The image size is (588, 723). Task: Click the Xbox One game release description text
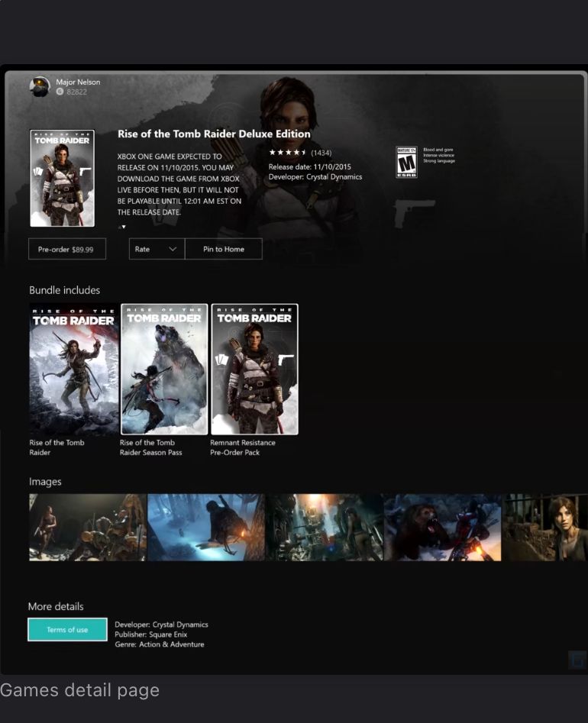(179, 185)
